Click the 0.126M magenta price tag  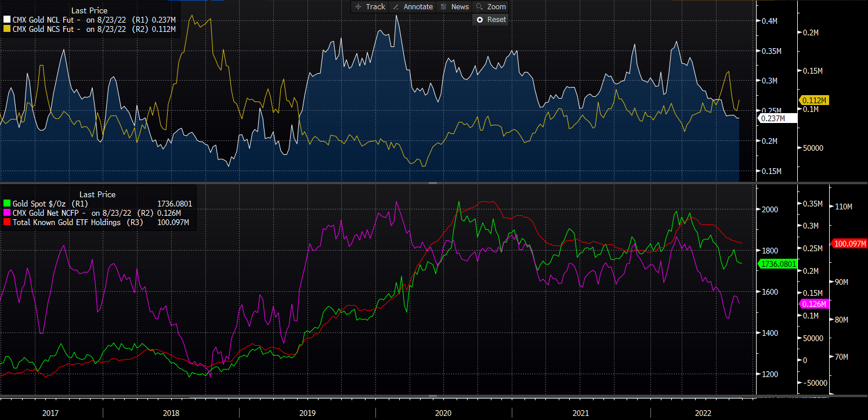[814, 304]
